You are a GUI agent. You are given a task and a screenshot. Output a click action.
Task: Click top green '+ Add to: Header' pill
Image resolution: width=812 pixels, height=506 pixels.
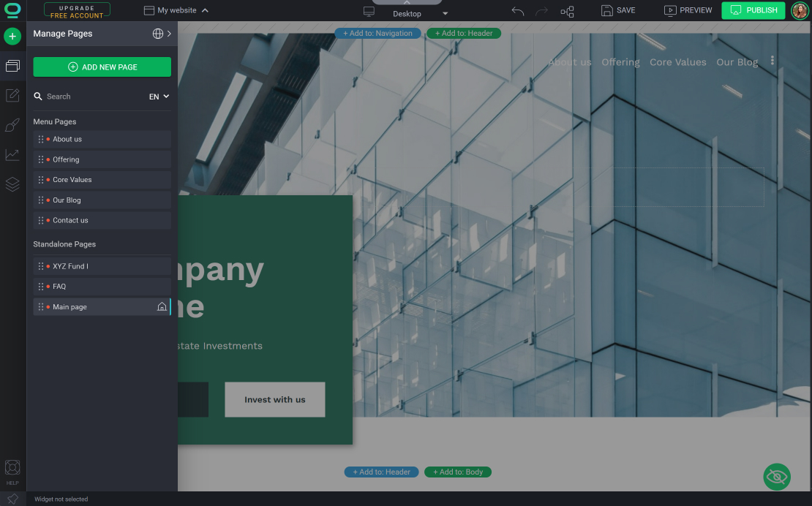464,33
